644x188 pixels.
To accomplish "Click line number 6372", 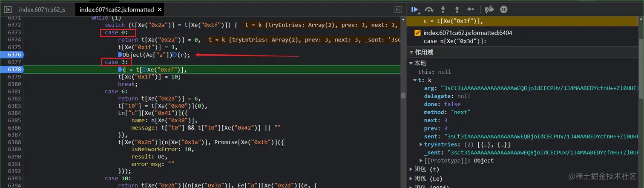I will (x=14, y=25).
